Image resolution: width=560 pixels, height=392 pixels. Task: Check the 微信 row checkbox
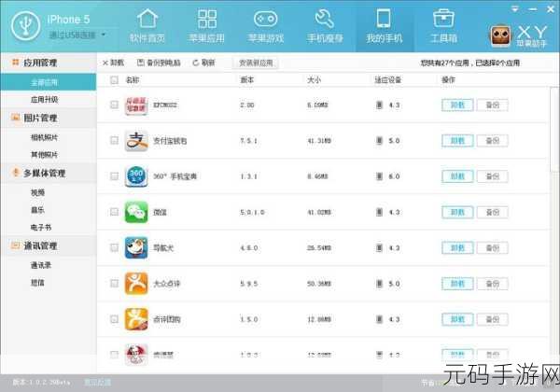114,212
